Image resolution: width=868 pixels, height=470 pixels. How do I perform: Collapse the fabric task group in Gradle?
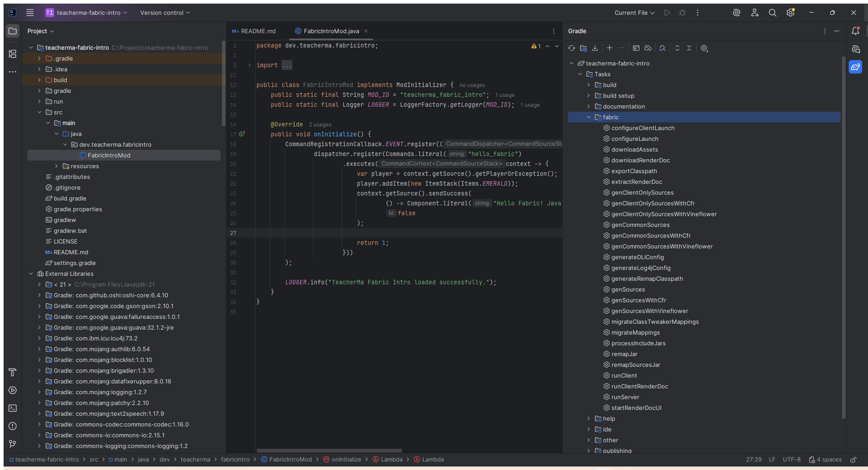click(589, 117)
